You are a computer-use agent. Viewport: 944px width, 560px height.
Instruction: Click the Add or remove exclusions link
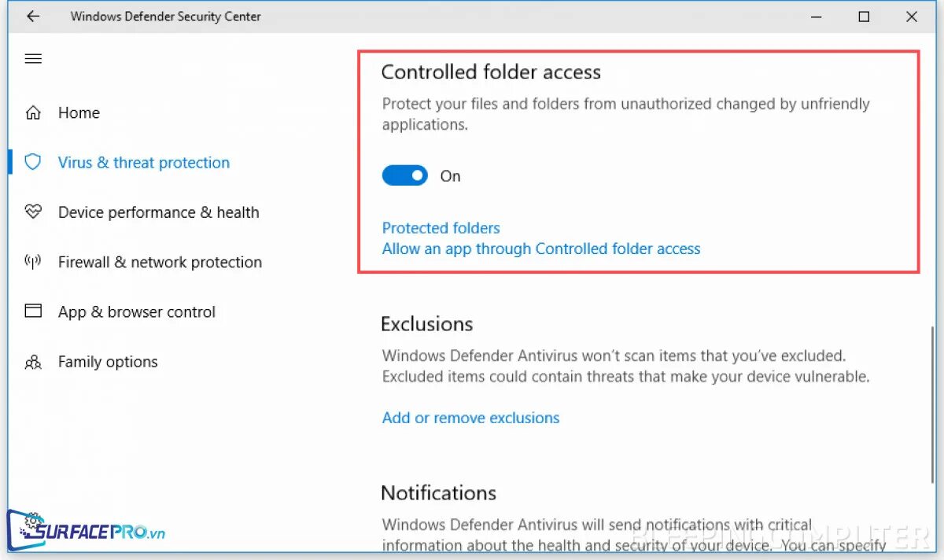click(470, 418)
